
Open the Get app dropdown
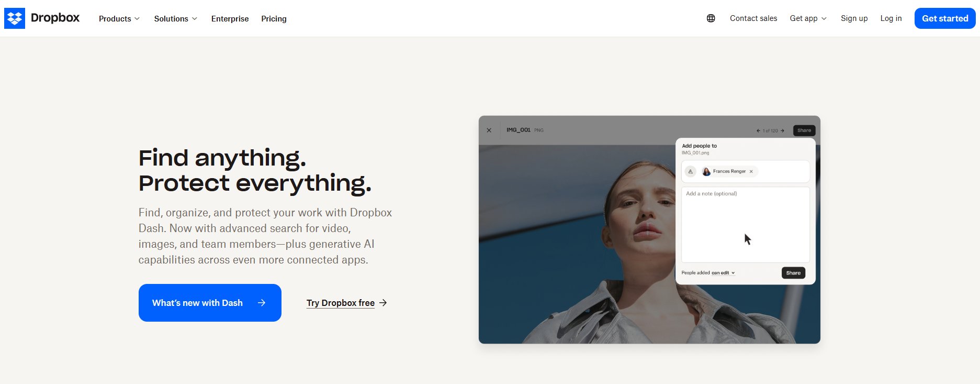[x=808, y=18]
